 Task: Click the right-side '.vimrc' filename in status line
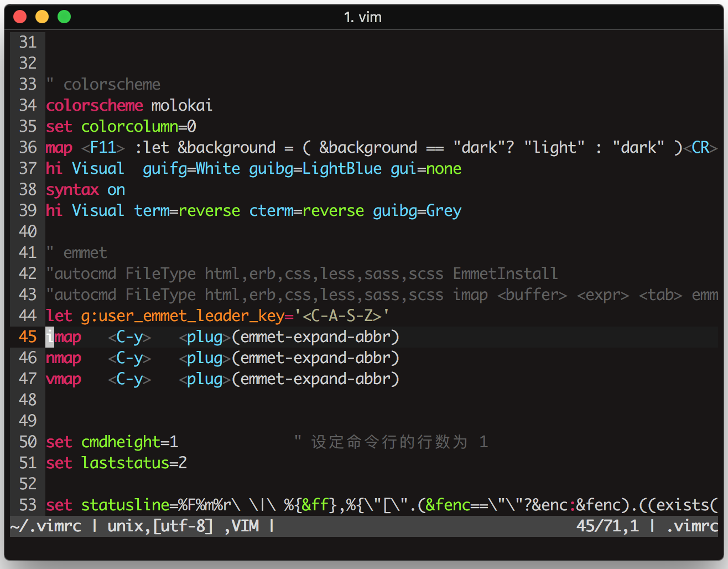coord(692,526)
